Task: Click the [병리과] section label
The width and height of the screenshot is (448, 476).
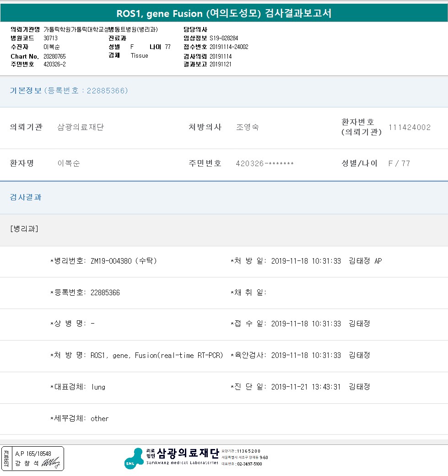Action: tap(24, 229)
